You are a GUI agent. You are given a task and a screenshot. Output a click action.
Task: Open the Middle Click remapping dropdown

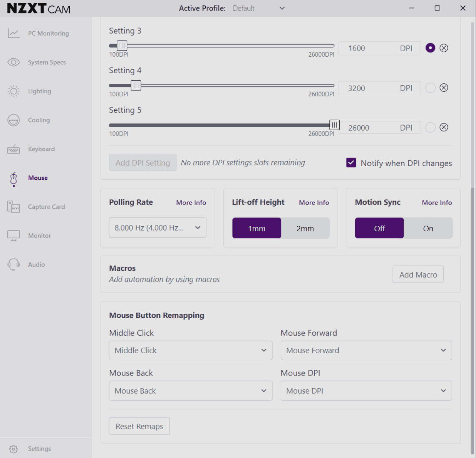click(x=190, y=350)
